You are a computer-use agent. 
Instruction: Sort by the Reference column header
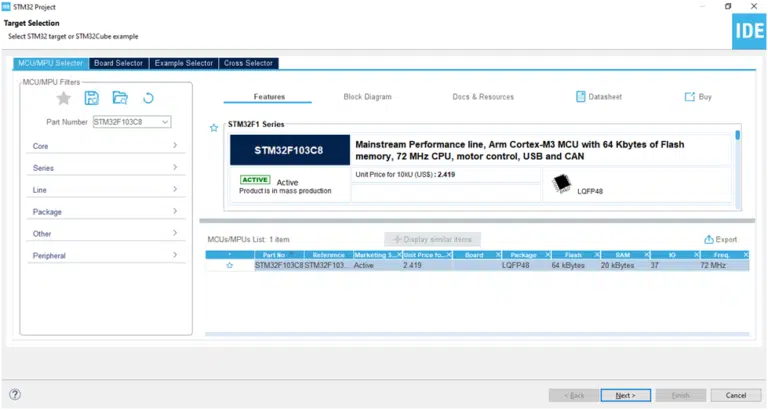[x=328, y=255]
